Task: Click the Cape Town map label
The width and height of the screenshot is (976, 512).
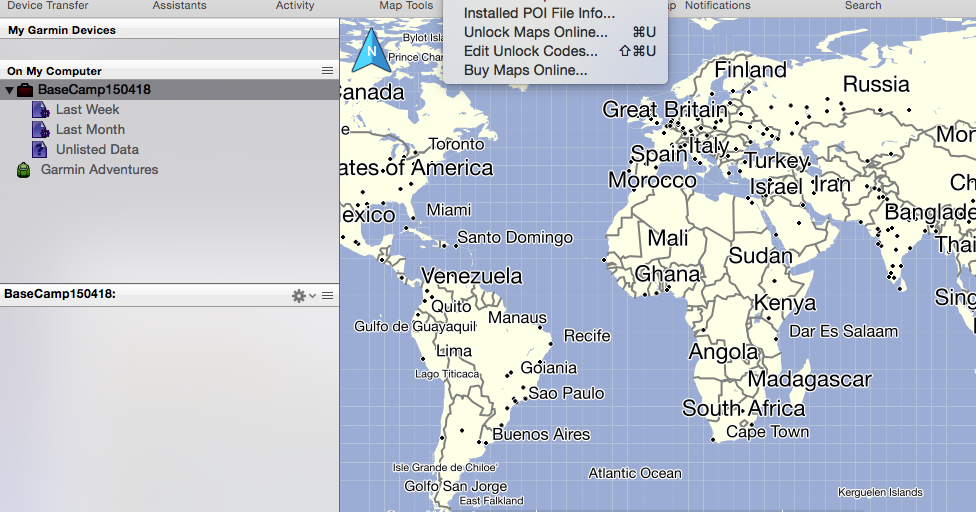Action: (767, 432)
